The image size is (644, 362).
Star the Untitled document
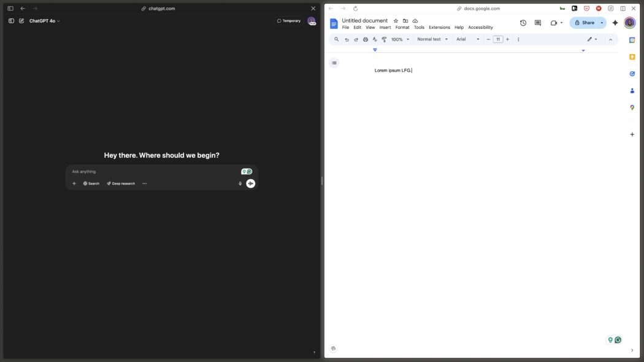pyautogui.click(x=395, y=20)
